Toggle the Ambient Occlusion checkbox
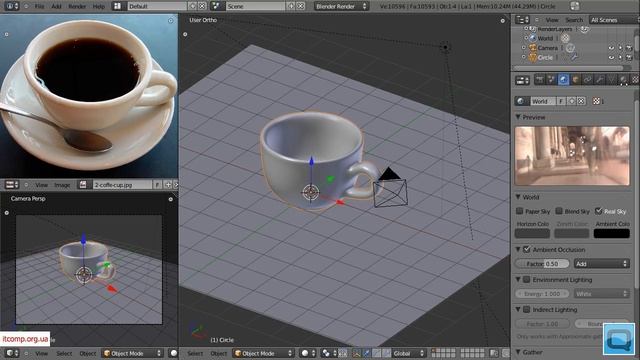 click(527, 249)
